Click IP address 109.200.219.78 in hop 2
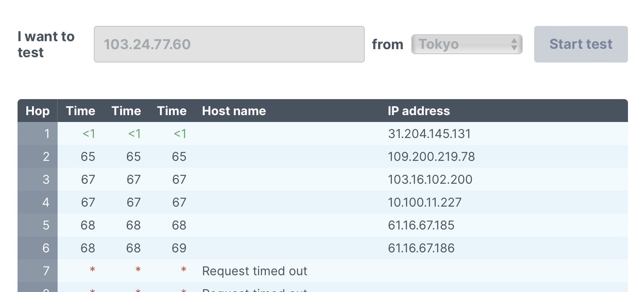This screenshot has width=644, height=292. [x=431, y=157]
